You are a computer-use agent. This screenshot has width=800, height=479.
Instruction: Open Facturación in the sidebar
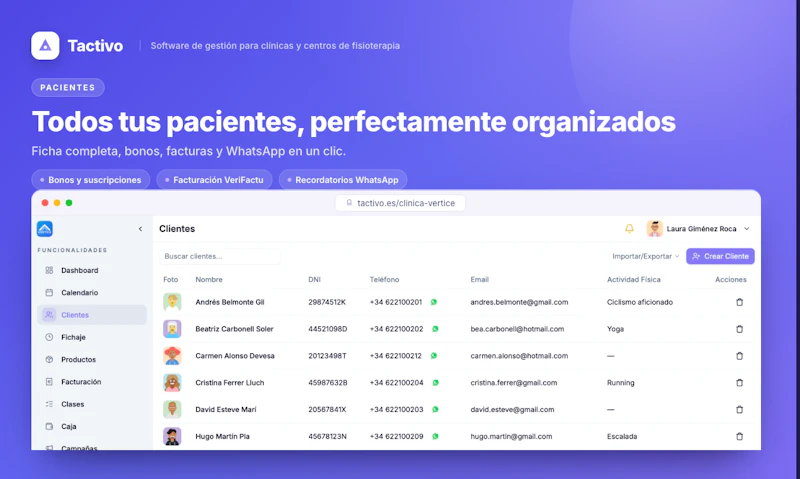(x=92, y=382)
